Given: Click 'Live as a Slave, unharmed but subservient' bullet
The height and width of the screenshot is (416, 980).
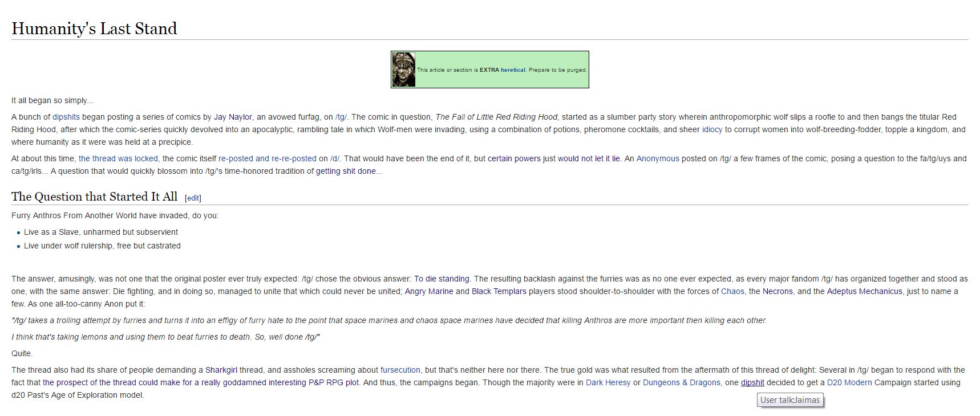Looking at the screenshot, I should click(101, 232).
